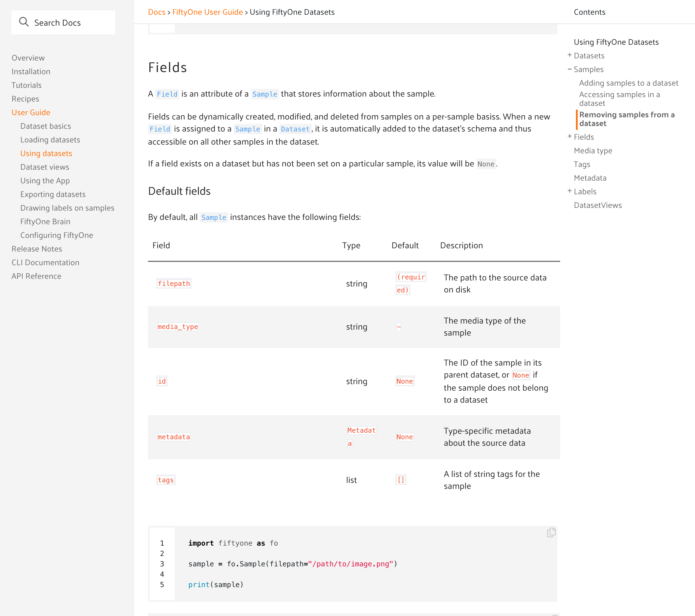Expand the Labels section in Contents

pos(570,191)
